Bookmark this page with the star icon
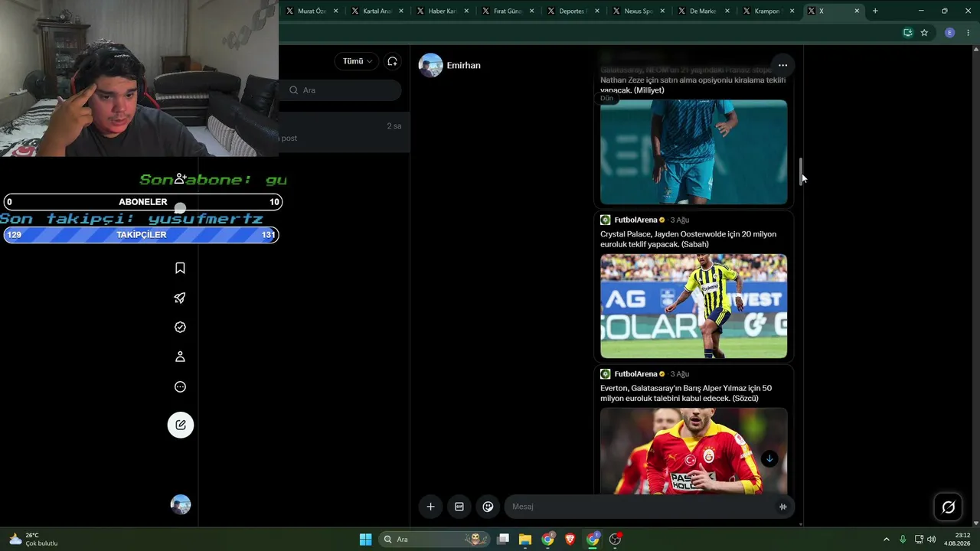This screenshot has width=980, height=551. point(924,33)
